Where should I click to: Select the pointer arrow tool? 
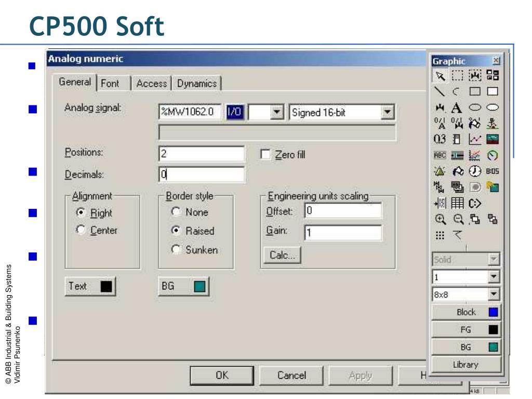[x=440, y=75]
